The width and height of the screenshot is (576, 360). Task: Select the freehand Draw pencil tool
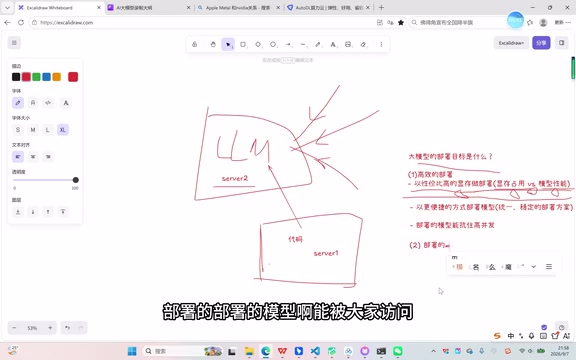[x=318, y=44]
